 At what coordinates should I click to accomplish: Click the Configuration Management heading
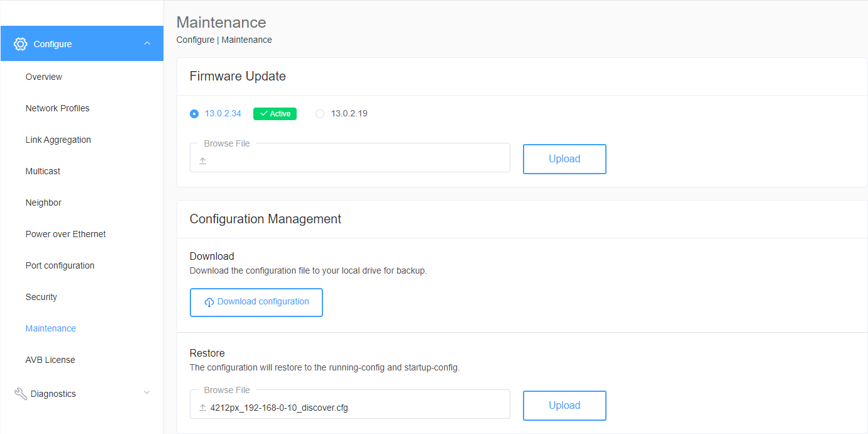tap(265, 219)
